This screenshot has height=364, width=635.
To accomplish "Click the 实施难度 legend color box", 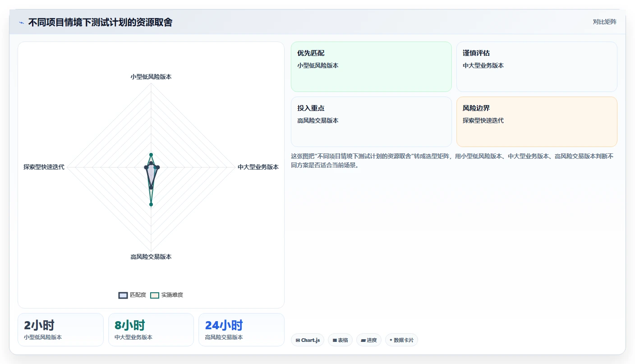I will 155,295.
